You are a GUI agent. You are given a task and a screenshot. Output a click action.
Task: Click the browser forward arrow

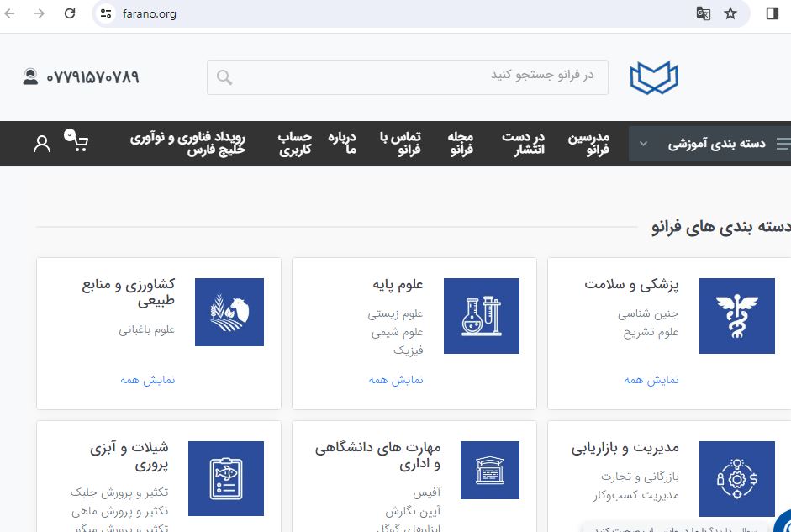pos(40,13)
